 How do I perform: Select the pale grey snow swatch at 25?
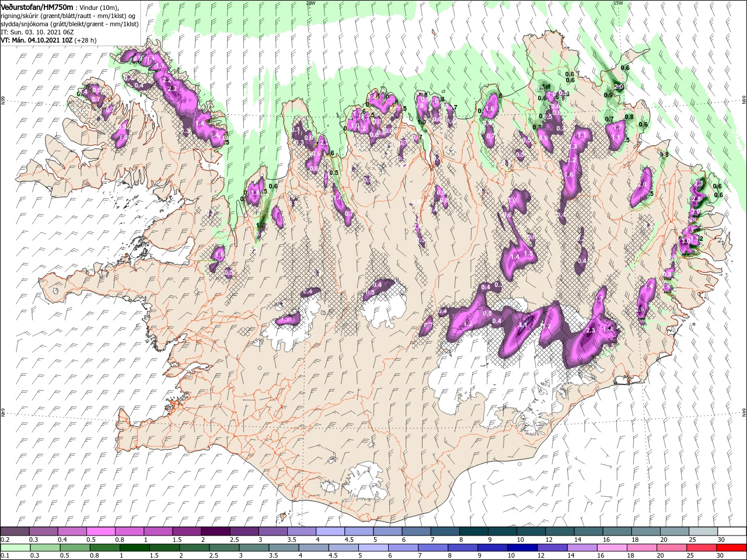click(703, 531)
